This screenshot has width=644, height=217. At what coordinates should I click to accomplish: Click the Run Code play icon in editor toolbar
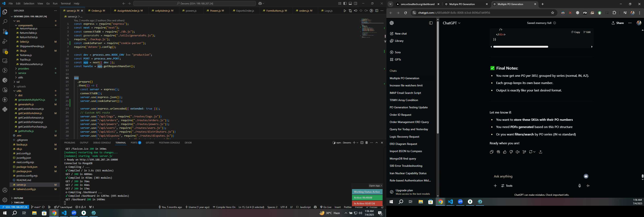[x=345, y=11]
